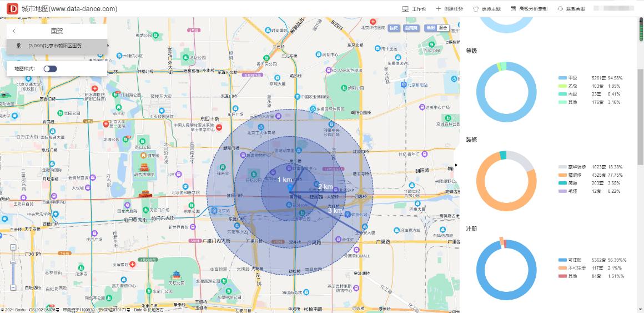Collapse the chart panel with the black arrow
Image resolution: width=644 pixels, height=313 pixels.
[456, 165]
